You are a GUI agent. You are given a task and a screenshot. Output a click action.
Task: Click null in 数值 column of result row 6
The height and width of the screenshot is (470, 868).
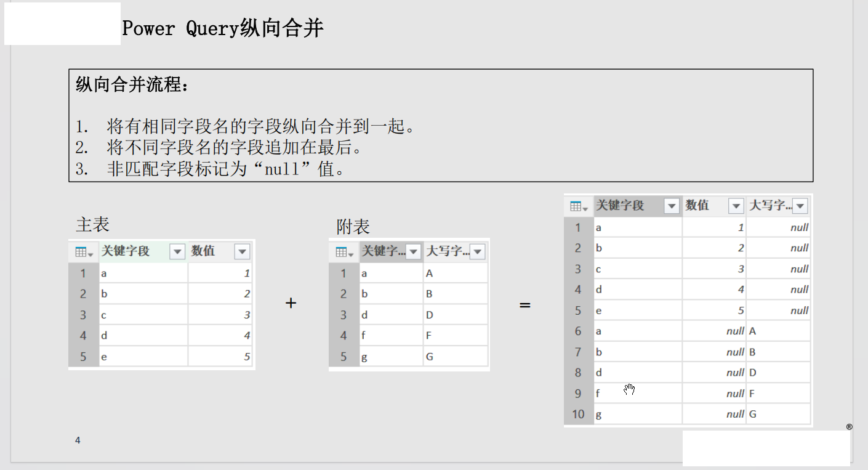(714, 331)
